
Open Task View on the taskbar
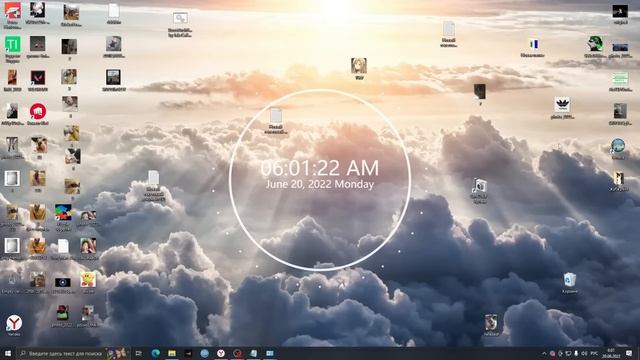pos(138,353)
